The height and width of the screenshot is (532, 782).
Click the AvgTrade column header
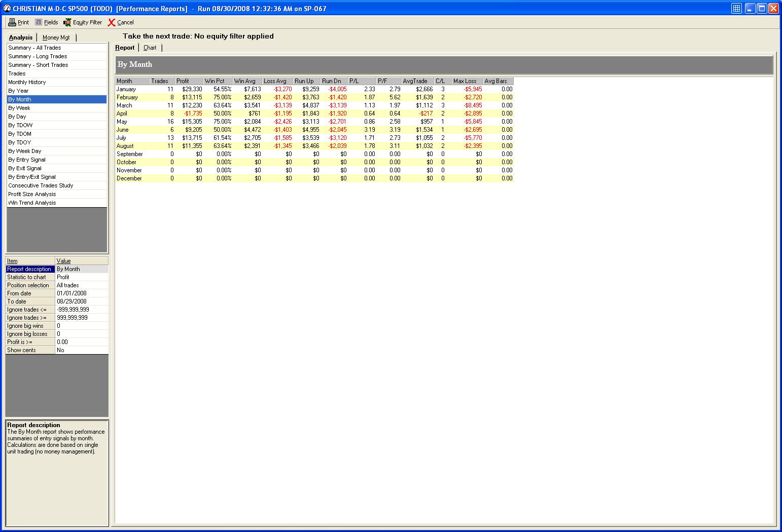pos(418,81)
